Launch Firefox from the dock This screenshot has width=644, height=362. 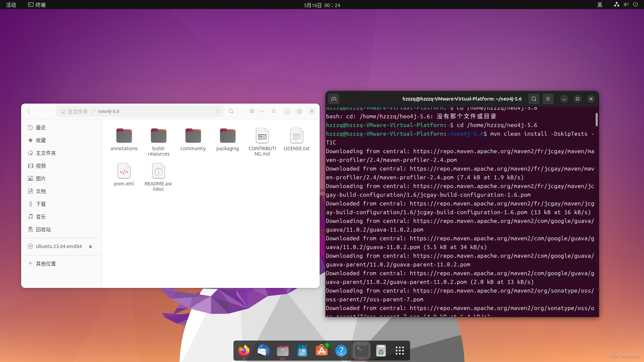click(x=244, y=351)
